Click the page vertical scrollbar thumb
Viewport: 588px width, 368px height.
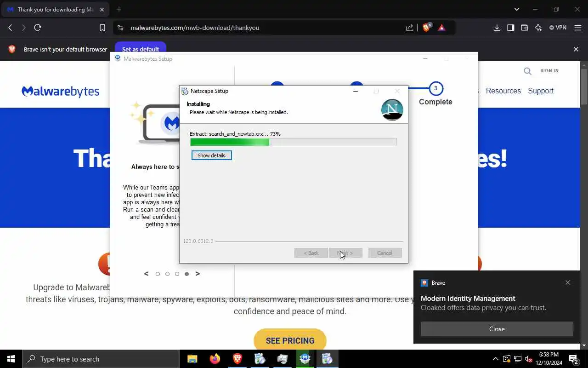pos(584,86)
